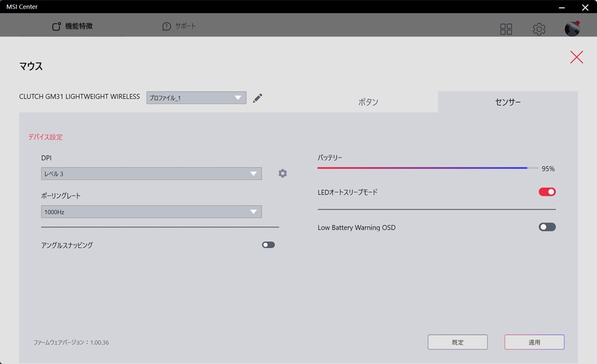597x364 pixels.
Task: Click the 既定 default button
Action: pyautogui.click(x=458, y=342)
